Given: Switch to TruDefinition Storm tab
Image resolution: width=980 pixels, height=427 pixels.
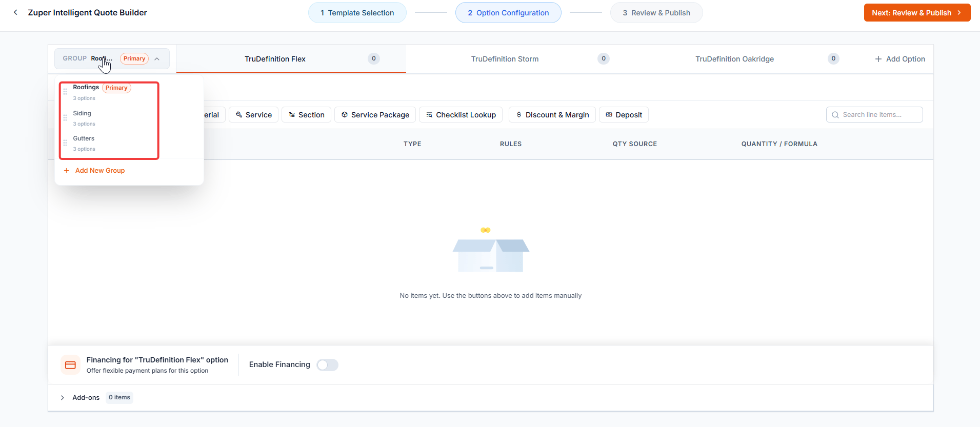Looking at the screenshot, I should click(x=521, y=59).
